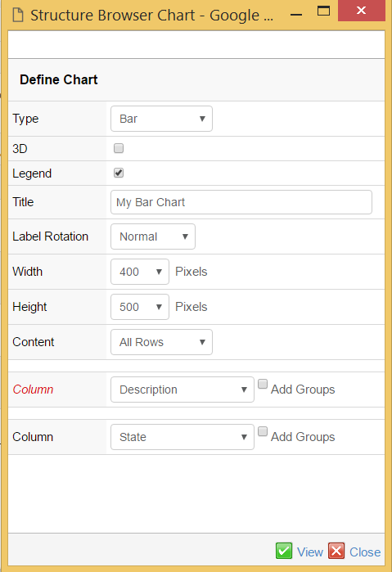Click the View link
The width and height of the screenshot is (392, 572).
[310, 552]
